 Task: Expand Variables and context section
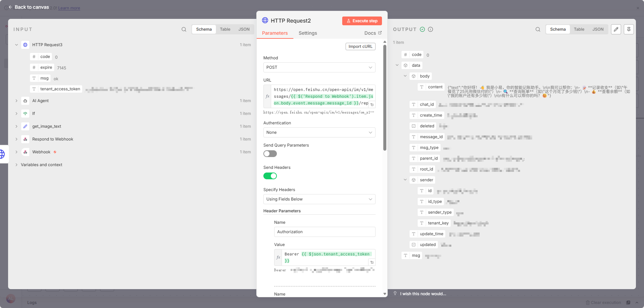17,165
